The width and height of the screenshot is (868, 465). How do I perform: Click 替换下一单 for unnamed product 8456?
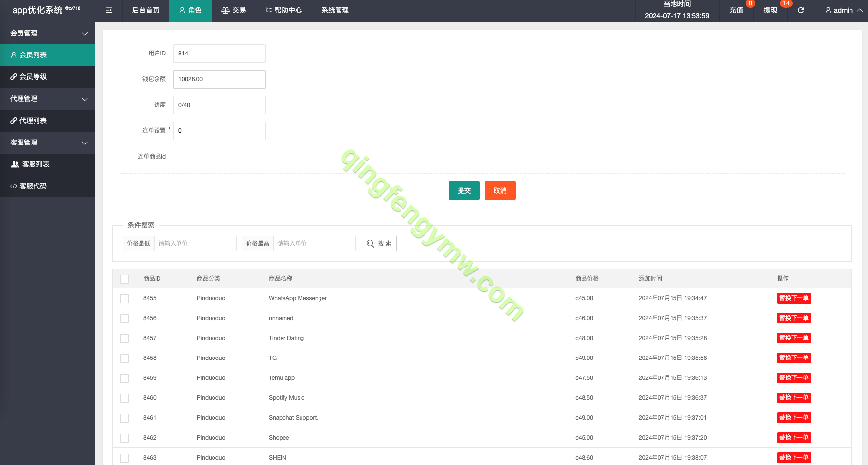[x=794, y=318]
